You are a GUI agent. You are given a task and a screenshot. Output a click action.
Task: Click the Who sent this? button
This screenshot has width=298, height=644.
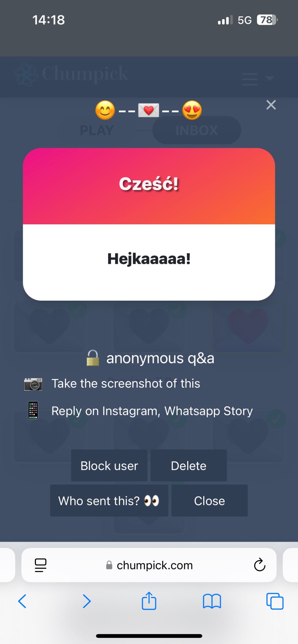click(x=109, y=501)
